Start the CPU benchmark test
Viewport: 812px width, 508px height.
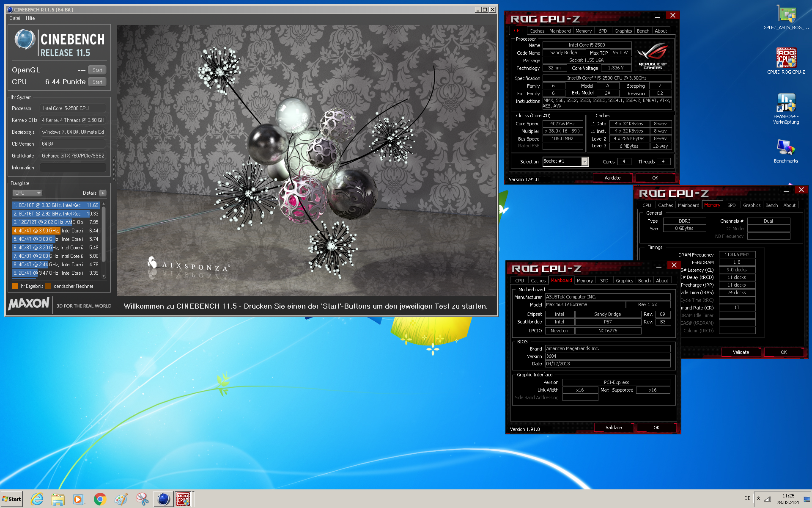97,82
